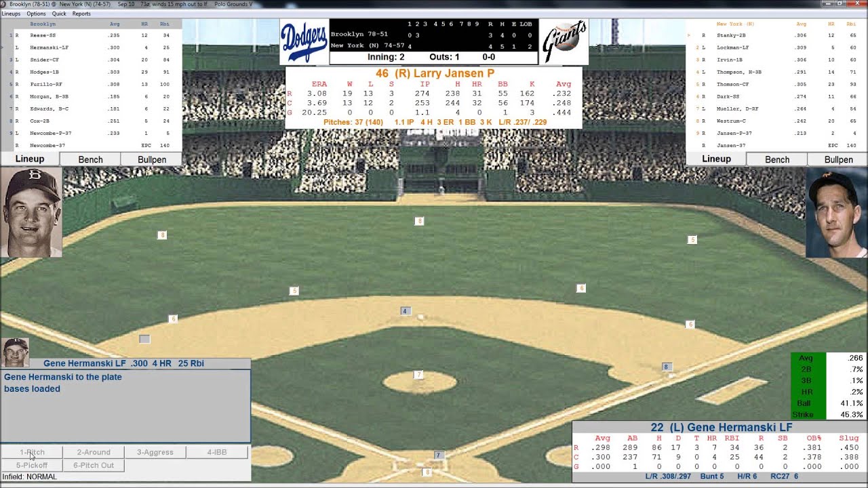Select Irvin-1B in New York lineup
Viewport: 868px width, 488px height.
777,60
